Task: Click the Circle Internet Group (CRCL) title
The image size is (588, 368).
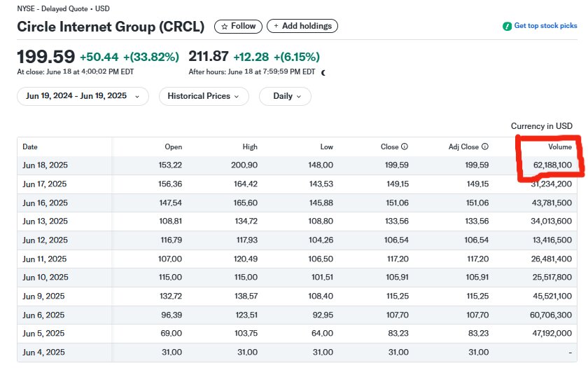Action: click(x=111, y=27)
